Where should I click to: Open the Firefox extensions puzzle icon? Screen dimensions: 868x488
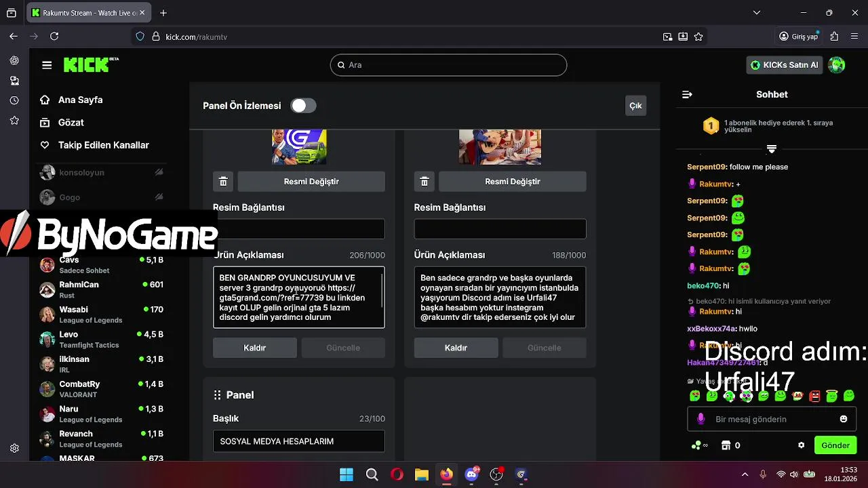pyautogui.click(x=834, y=37)
